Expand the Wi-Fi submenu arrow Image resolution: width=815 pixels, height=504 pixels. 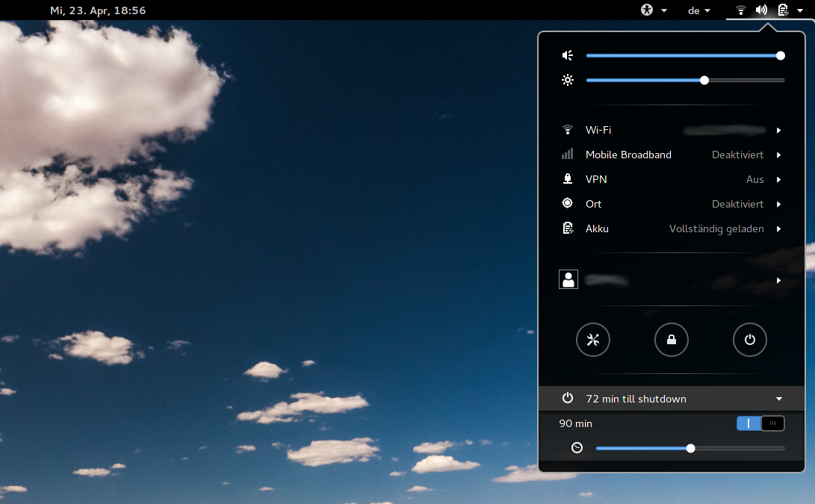pos(778,130)
